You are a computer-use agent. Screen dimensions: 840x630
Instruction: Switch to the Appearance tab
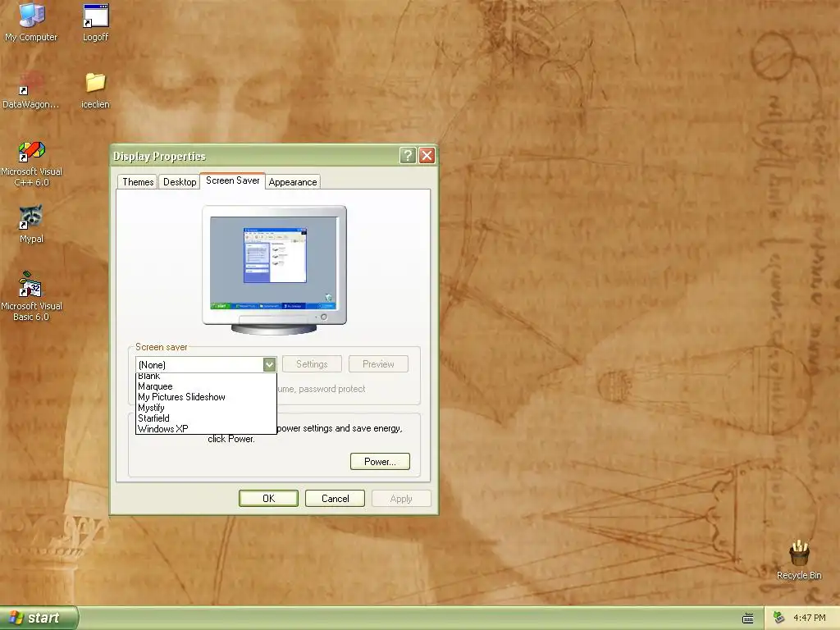click(x=293, y=182)
